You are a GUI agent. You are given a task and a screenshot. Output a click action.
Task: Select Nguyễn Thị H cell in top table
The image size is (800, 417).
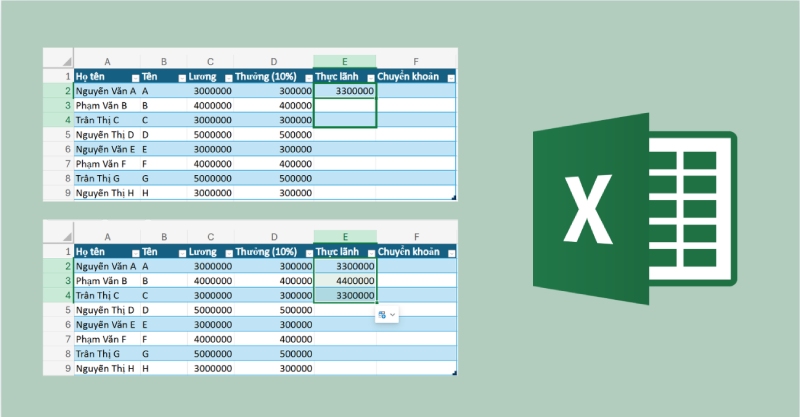tap(107, 193)
